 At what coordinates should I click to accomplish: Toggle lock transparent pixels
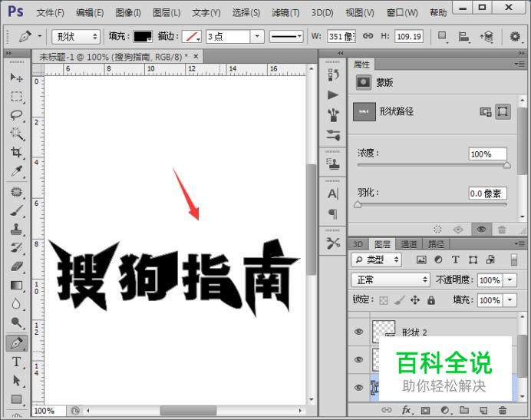click(x=384, y=300)
